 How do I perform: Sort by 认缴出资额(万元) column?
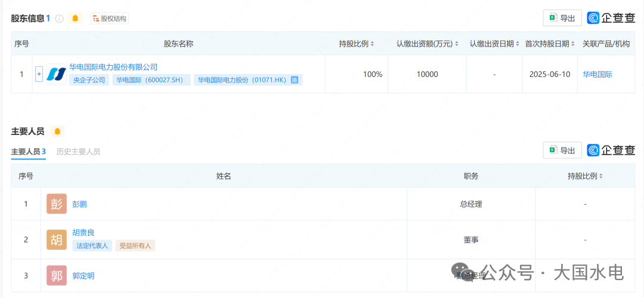428,44
